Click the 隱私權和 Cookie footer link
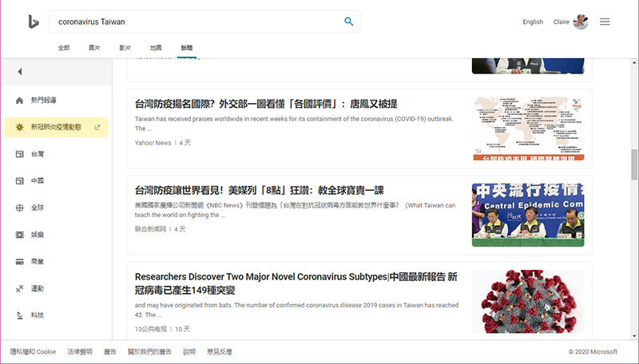639x364 pixels. coord(33,351)
